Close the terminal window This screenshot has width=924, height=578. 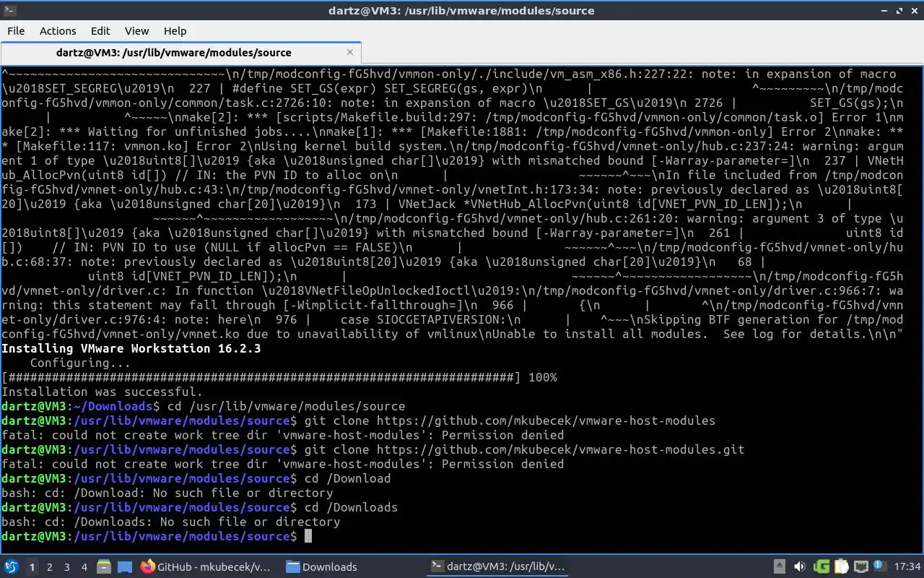[x=915, y=11]
